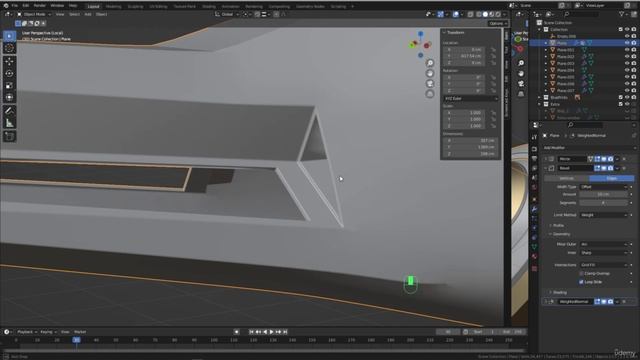
Task: Select the Measure tool
Action: 9,123
